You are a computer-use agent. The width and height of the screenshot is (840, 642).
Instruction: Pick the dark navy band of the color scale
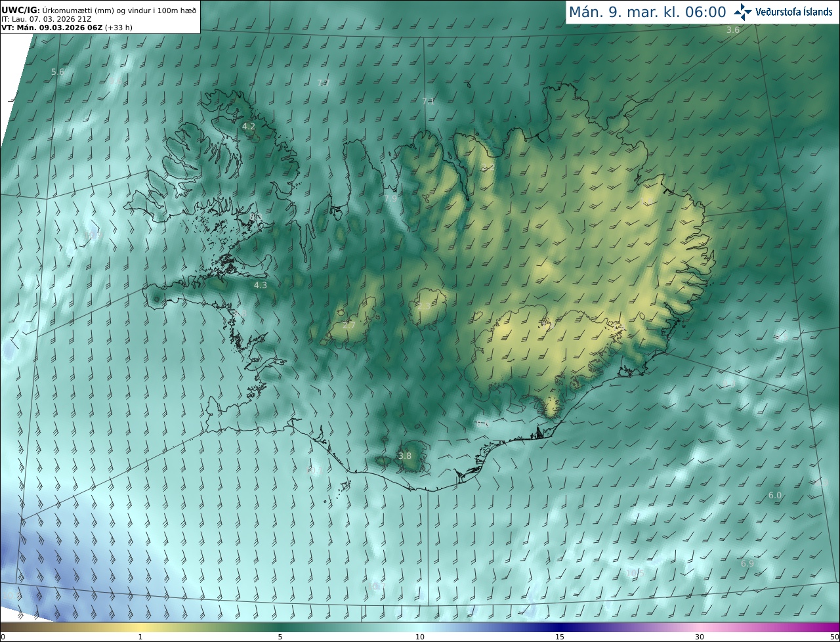coord(560,628)
